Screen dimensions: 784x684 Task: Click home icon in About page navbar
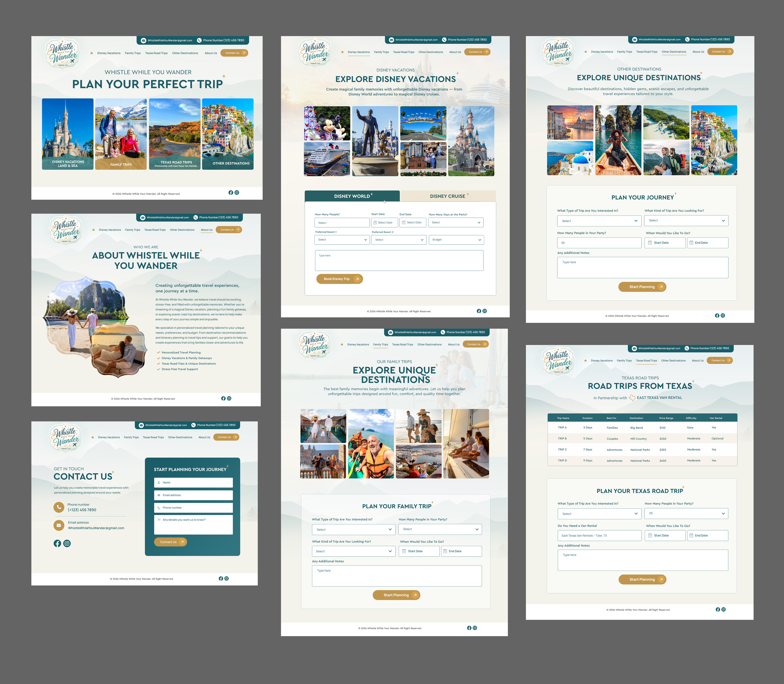coord(93,230)
